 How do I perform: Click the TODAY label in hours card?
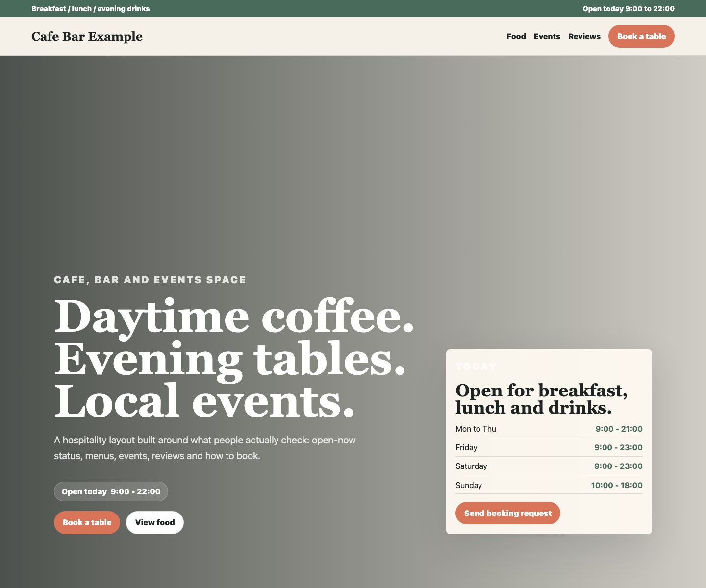476,366
